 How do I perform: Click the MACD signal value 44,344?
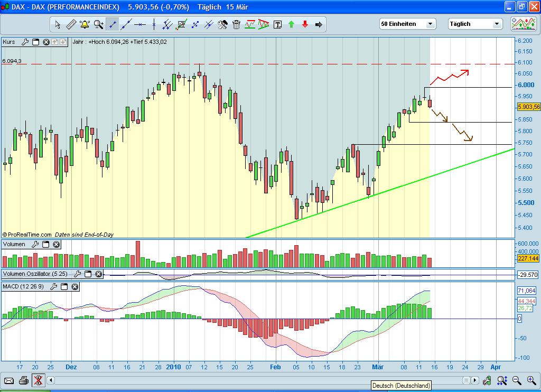[x=527, y=301]
